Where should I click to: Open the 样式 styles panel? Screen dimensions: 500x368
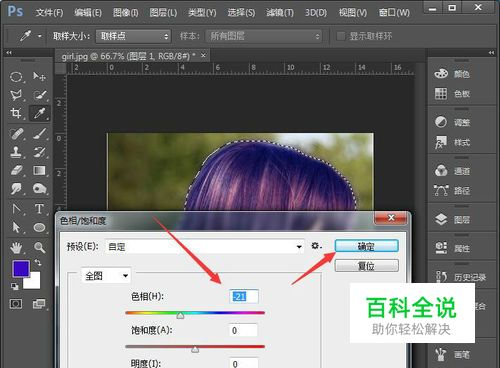coord(452,142)
